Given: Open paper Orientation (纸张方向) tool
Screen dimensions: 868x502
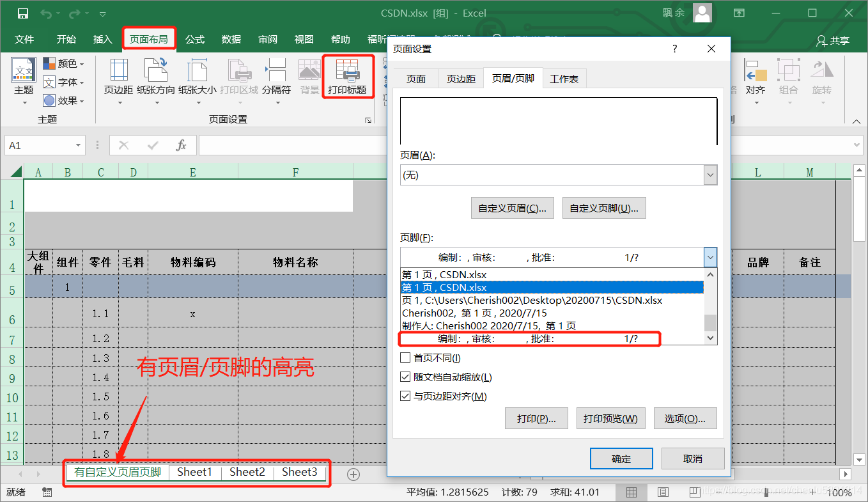Looking at the screenshot, I should [x=156, y=82].
